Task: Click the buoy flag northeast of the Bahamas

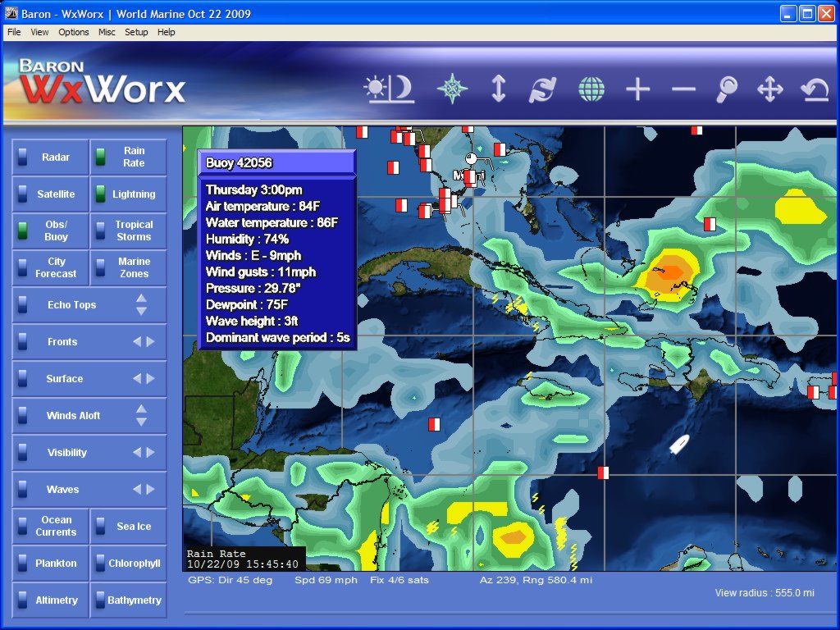Action: pyautogui.click(x=710, y=224)
